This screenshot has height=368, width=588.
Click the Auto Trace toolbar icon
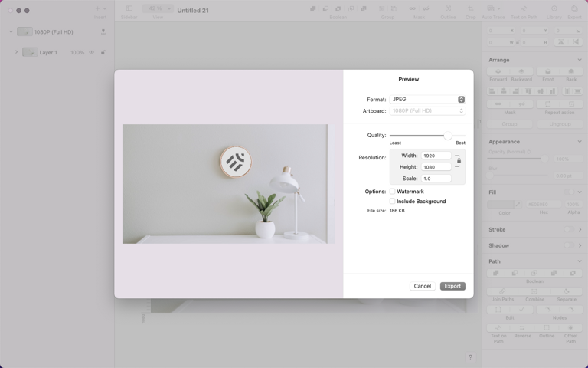491,8
